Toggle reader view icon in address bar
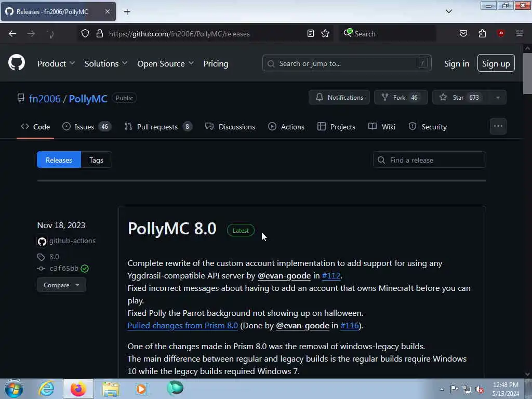 point(310,33)
